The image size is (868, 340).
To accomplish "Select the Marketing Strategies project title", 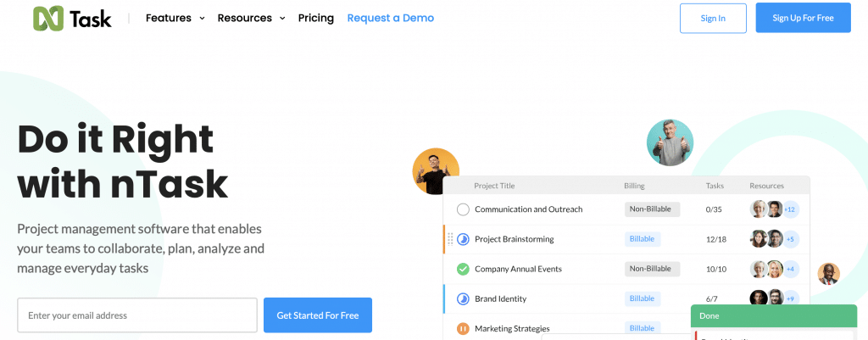I will (x=512, y=329).
